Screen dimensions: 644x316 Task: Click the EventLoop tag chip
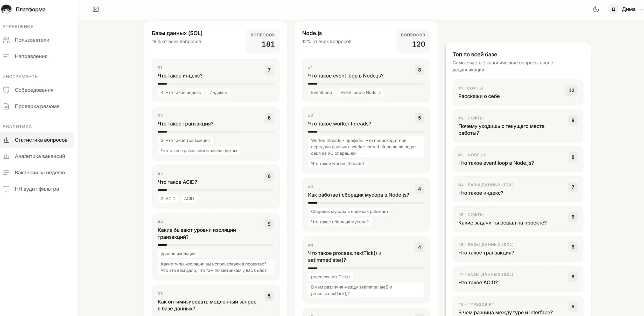point(321,92)
